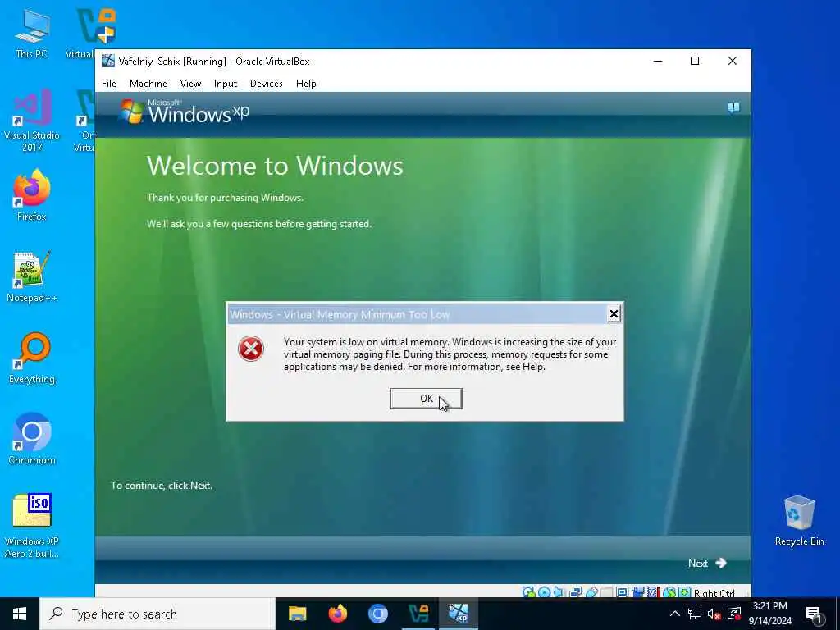Click the muted volume tray icon

pos(714,614)
